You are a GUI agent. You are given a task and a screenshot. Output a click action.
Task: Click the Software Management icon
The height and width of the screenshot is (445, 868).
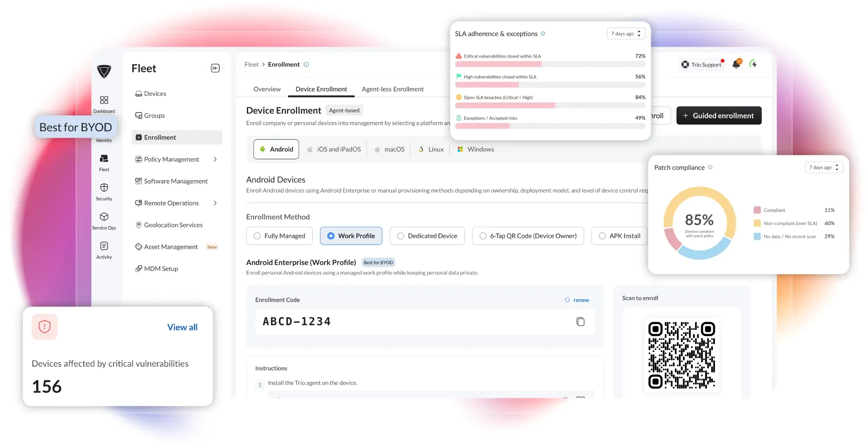(139, 181)
